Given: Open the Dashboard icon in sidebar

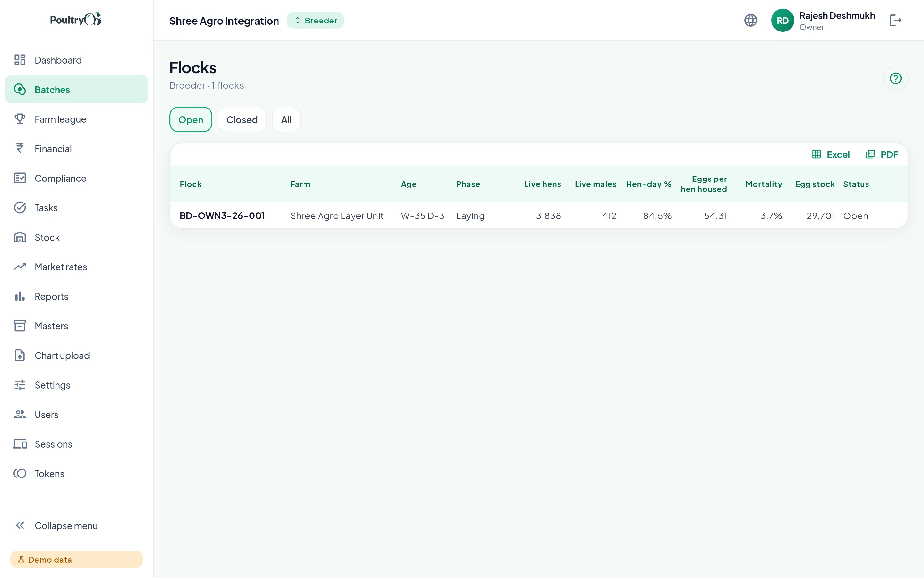Looking at the screenshot, I should point(20,60).
